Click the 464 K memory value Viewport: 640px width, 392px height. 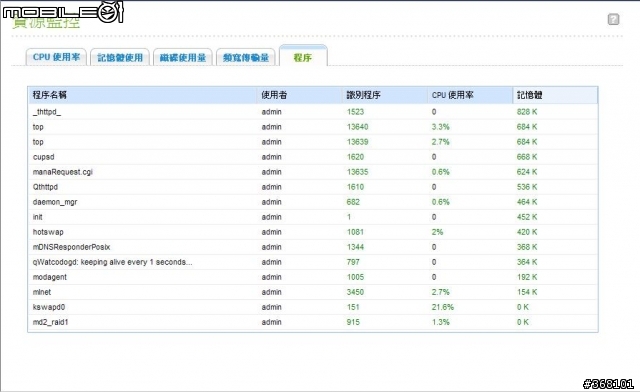[527, 202]
